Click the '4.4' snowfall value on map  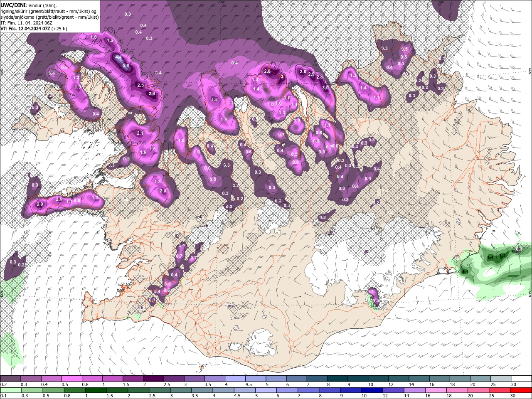click(118, 57)
